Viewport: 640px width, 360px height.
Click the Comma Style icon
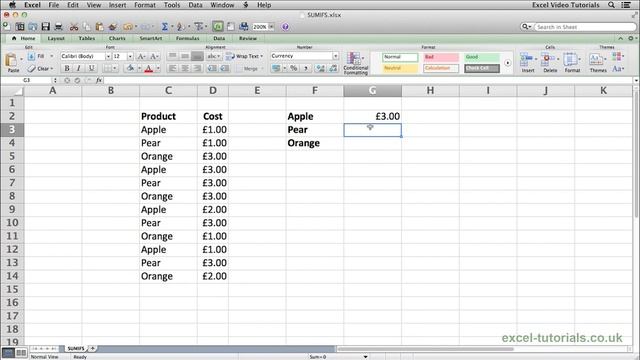[305, 69]
